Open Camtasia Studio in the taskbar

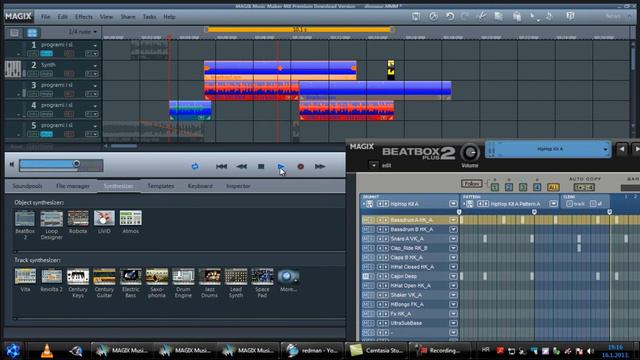376,351
